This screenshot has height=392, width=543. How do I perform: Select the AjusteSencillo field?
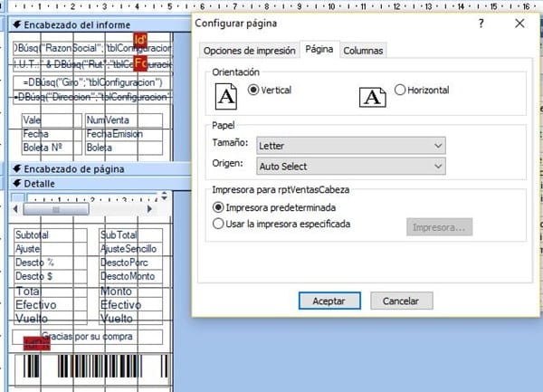coord(131,249)
